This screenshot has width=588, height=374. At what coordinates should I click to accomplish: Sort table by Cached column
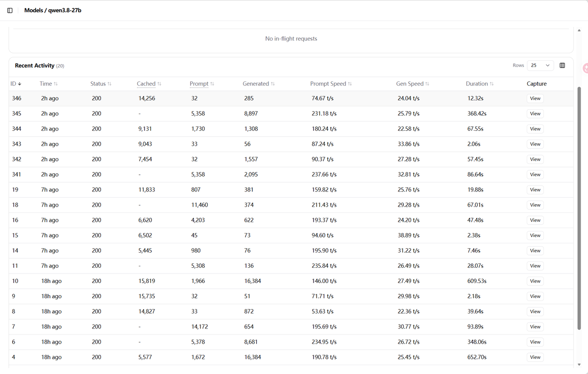[x=149, y=84]
